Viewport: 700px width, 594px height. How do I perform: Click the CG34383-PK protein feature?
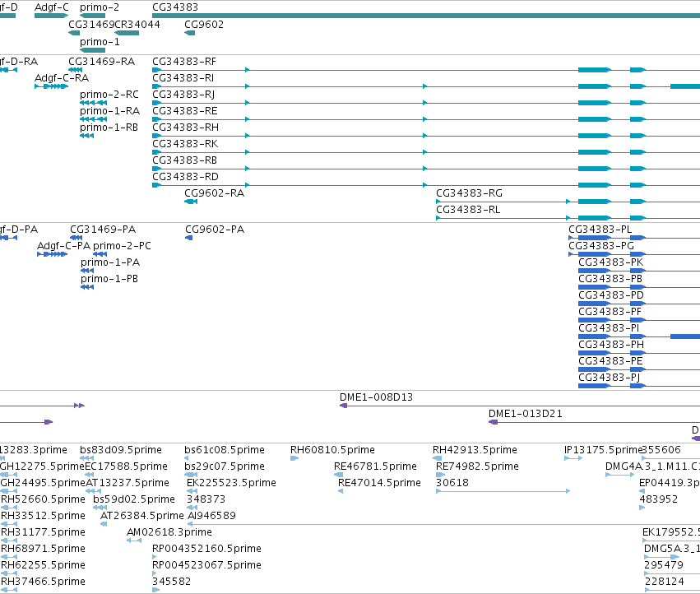click(x=639, y=271)
